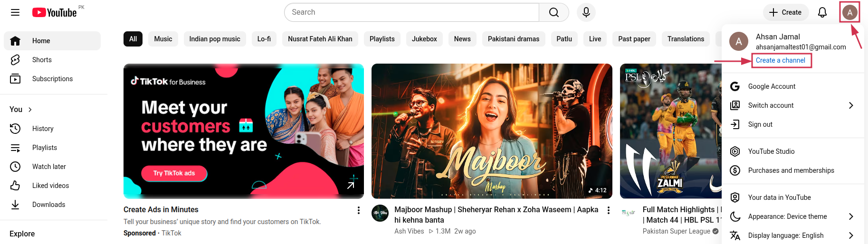Viewport: 868px width, 244px height.
Task: Open the hamburger guide menu
Action: coord(15,12)
